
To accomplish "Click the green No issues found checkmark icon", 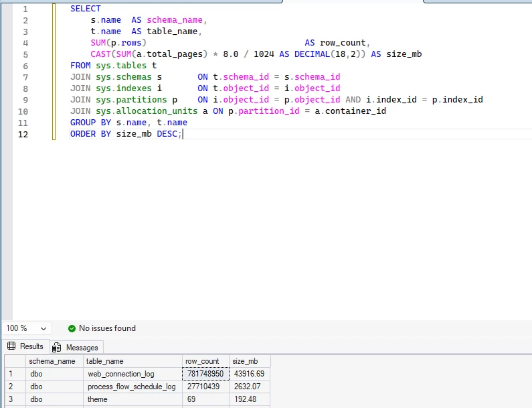I will 72,328.
